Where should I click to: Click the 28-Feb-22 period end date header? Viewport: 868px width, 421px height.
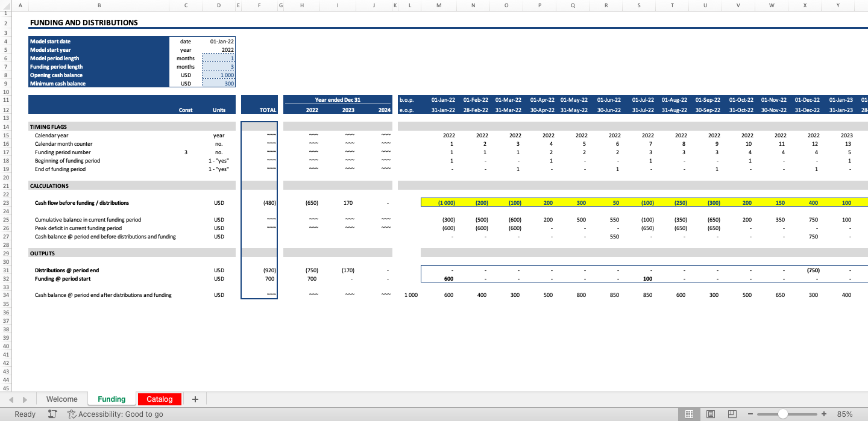coord(473,110)
